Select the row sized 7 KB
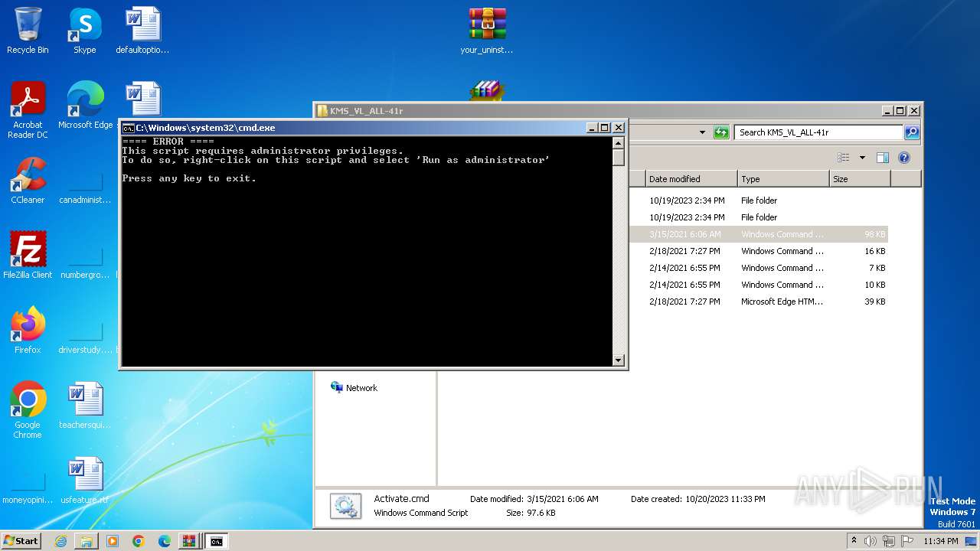The image size is (980, 551). coord(758,268)
